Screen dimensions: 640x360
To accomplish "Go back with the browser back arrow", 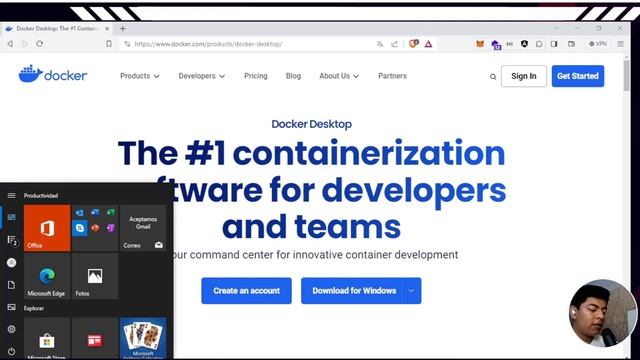I will coord(10,44).
